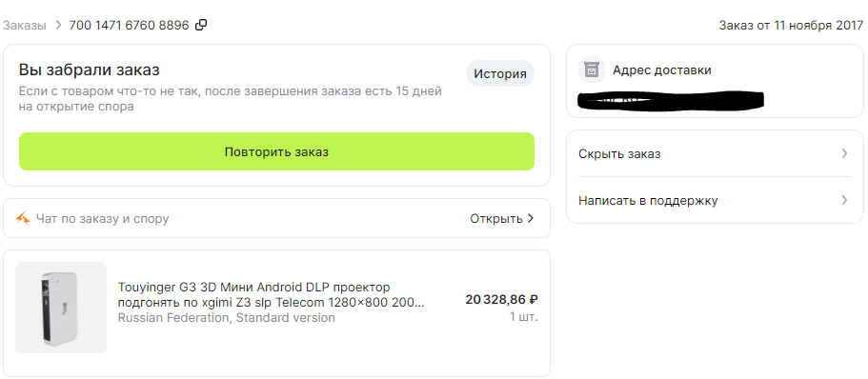The height and width of the screenshot is (379, 868).
Task: Go back to Заказы breadcrumb
Action: pyautogui.click(x=25, y=26)
